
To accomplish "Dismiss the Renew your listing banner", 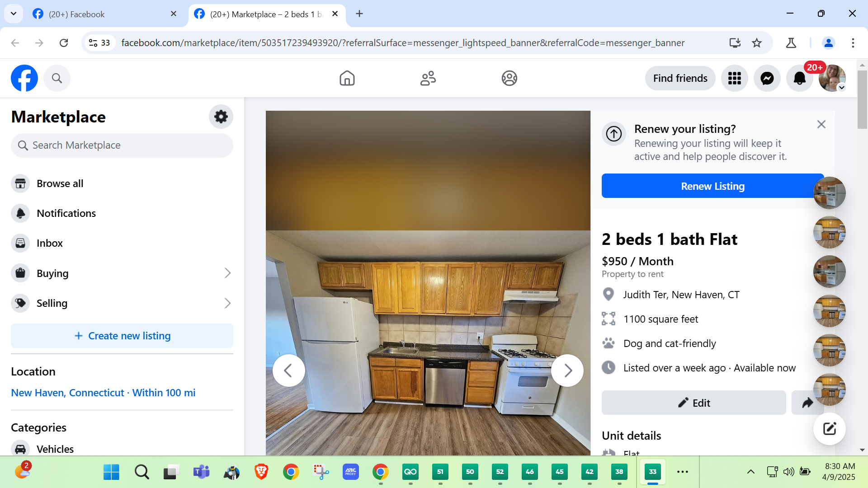I will tap(821, 124).
